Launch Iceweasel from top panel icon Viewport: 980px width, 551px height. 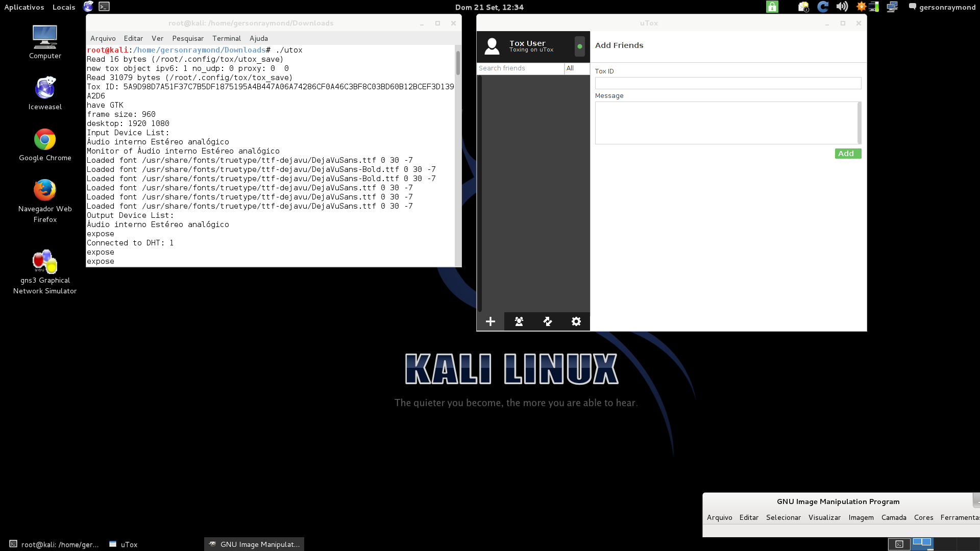click(x=88, y=7)
